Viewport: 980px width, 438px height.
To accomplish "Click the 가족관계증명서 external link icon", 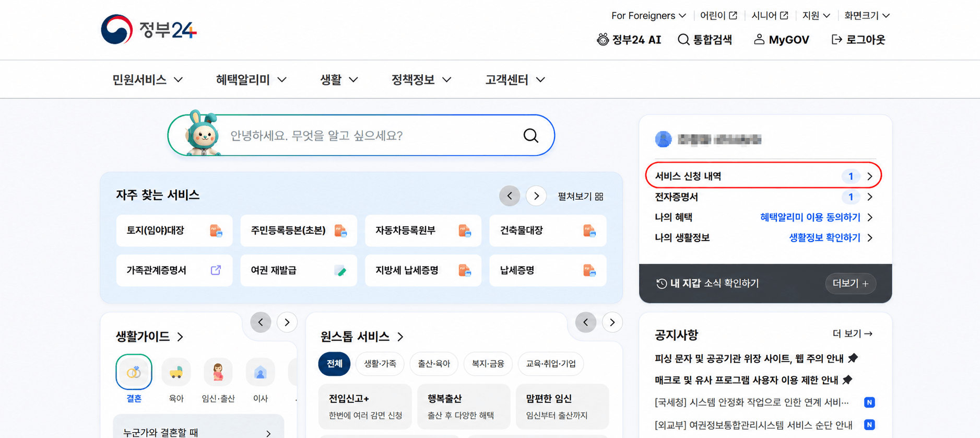I will coord(216,270).
